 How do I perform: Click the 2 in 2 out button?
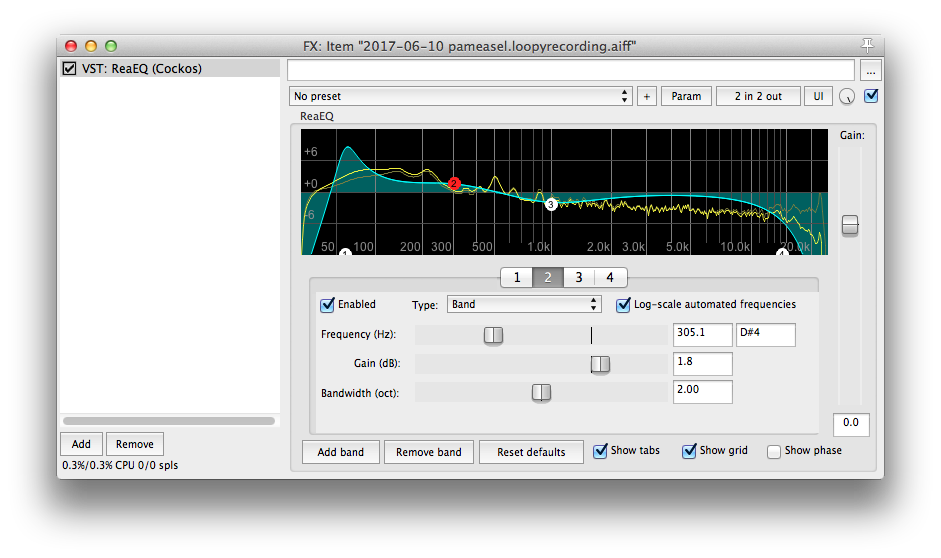758,97
